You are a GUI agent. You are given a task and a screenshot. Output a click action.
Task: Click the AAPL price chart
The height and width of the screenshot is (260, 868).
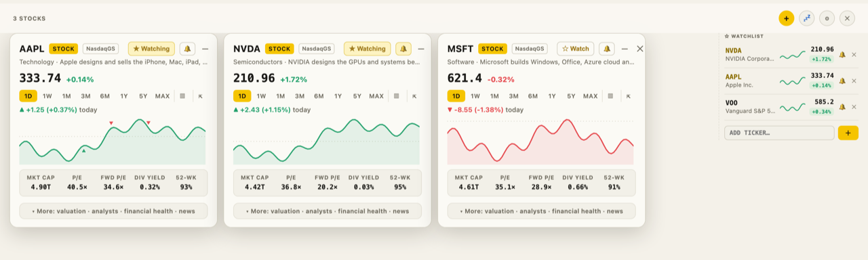click(x=113, y=141)
